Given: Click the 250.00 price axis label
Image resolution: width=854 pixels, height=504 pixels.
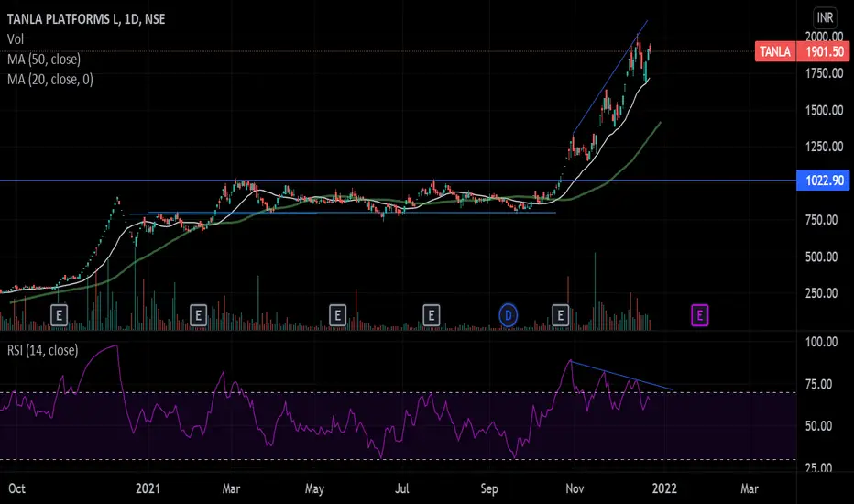Looking at the screenshot, I should click(821, 293).
